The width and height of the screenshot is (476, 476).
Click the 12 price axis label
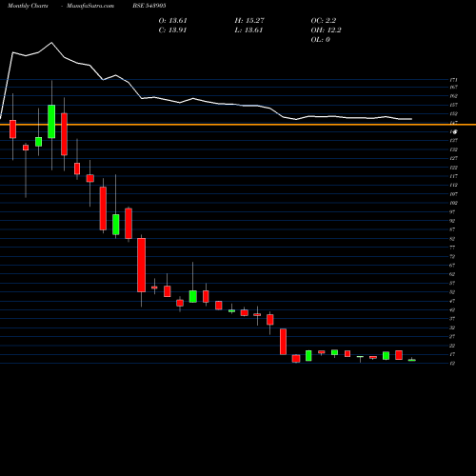452,364
